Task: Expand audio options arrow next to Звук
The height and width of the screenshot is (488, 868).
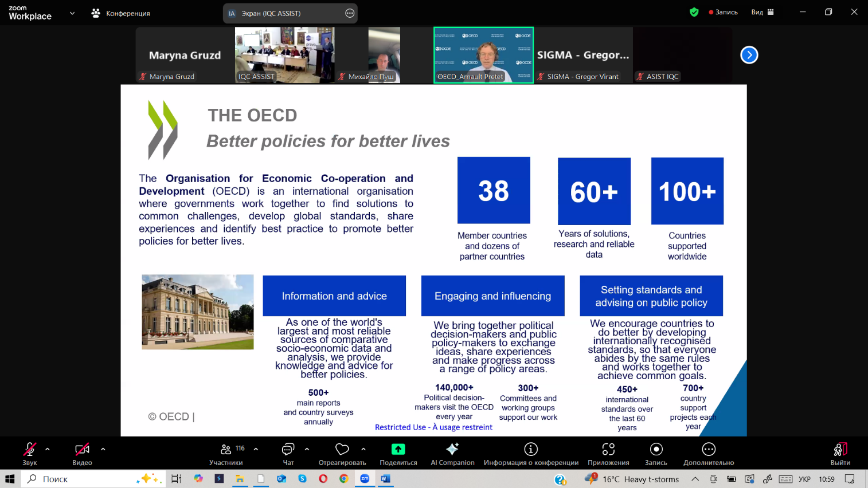Action: click(x=48, y=449)
